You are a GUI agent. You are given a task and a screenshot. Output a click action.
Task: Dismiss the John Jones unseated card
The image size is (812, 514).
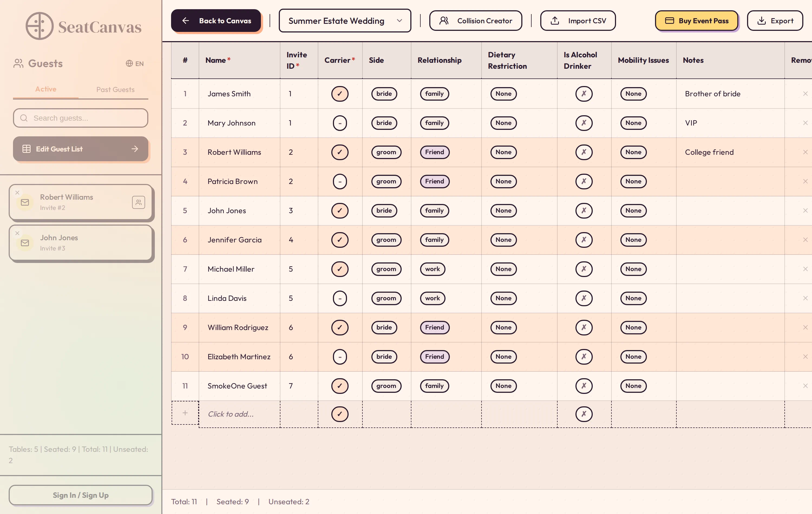click(18, 233)
